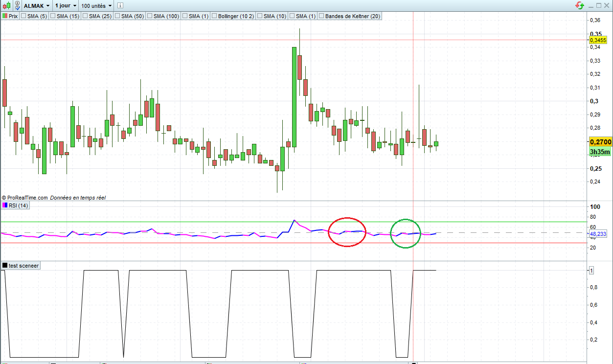
Task: Enable the SMA (10) checkbox
Action: coord(260,16)
